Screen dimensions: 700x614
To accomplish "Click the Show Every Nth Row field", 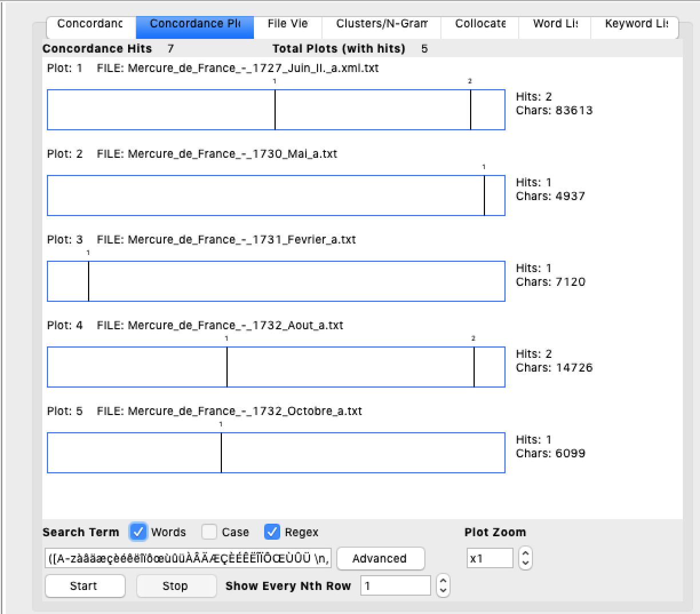I will 395,585.
